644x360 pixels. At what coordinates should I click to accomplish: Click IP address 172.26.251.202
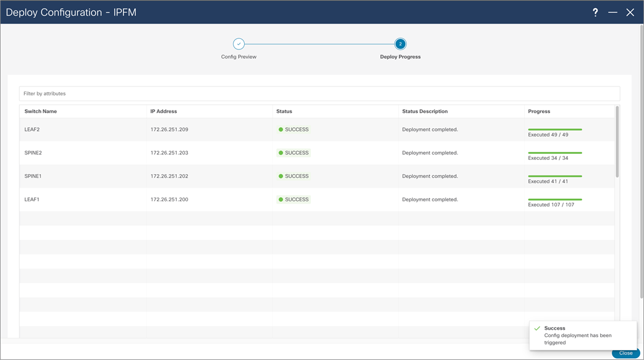tap(169, 176)
